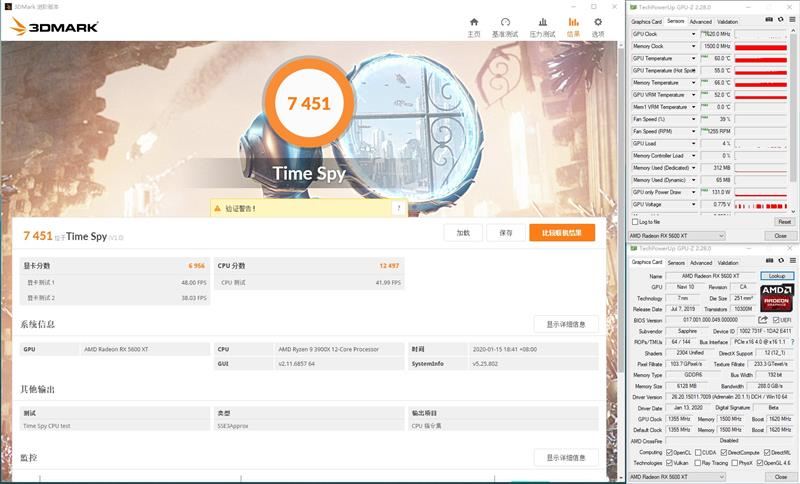The height and width of the screenshot is (484, 800).
Task: Click the question mark beside validation warning
Action: pos(399,208)
